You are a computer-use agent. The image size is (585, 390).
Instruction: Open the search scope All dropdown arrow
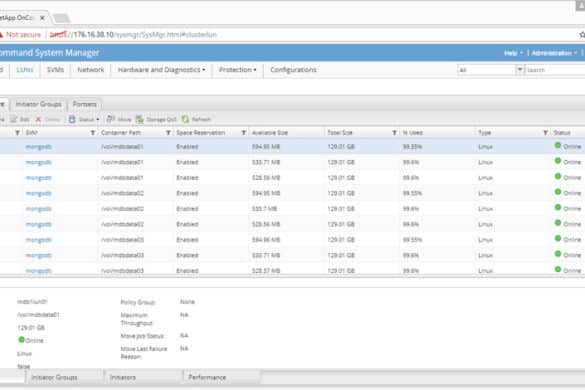519,70
